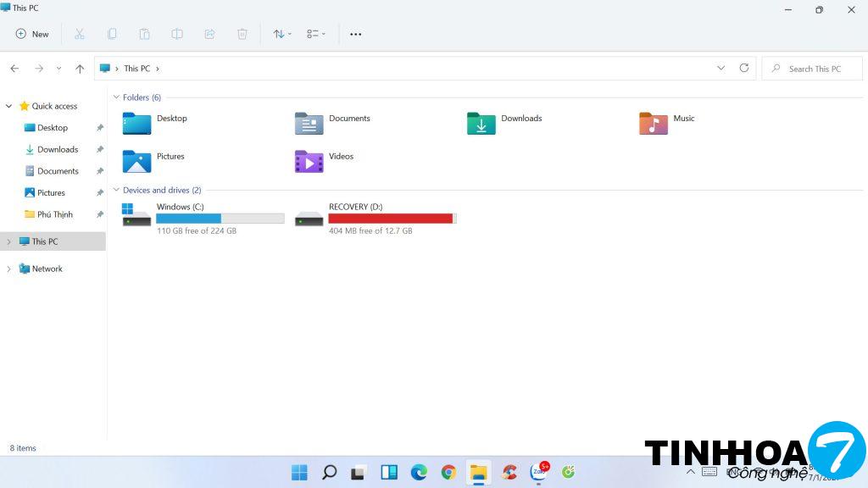The image size is (868, 488).
Task: Collapse the Devices and drives section
Action: [115, 191]
